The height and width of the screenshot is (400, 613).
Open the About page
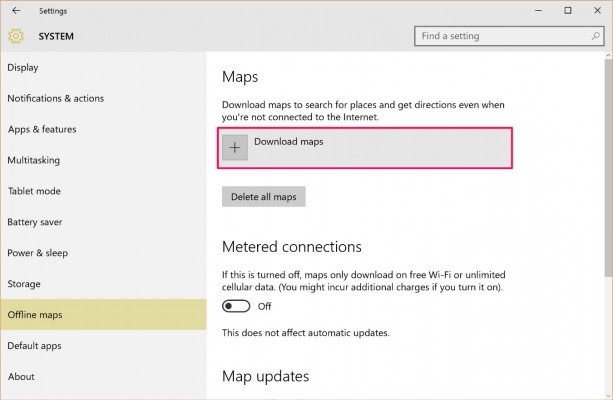pos(21,377)
